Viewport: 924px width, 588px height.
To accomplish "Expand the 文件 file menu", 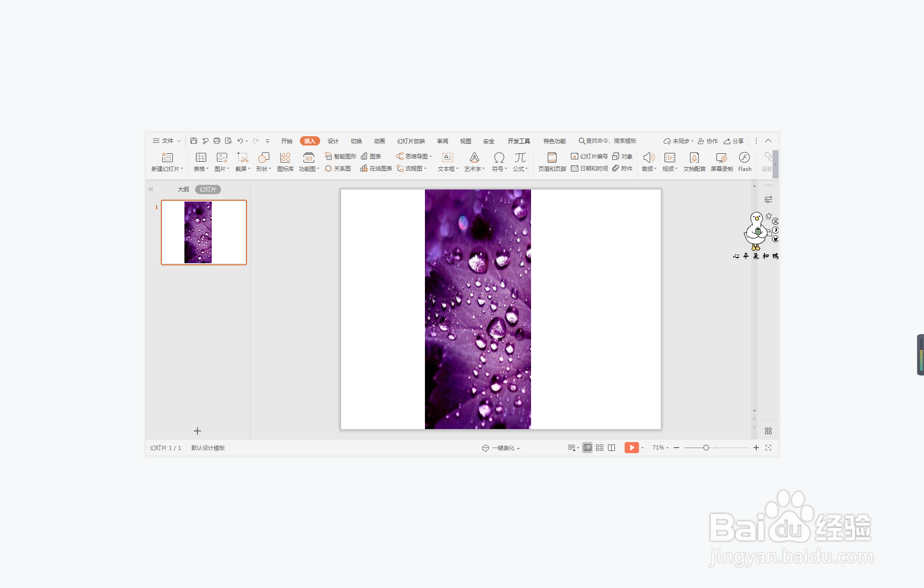I will (167, 141).
